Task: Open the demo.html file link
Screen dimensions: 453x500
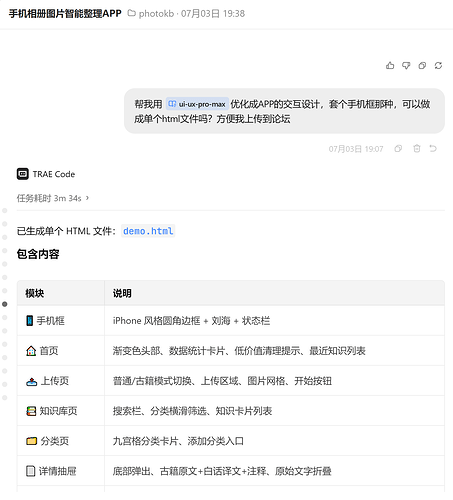Action: (x=148, y=231)
